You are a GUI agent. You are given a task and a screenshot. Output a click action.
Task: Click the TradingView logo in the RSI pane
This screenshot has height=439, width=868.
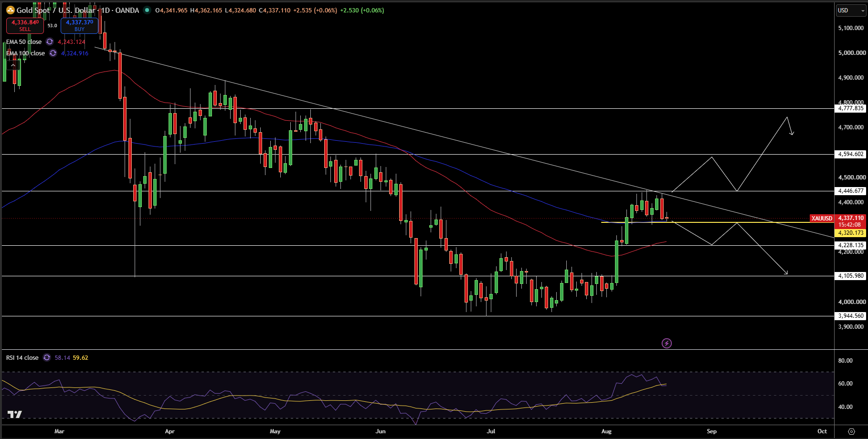point(15,415)
